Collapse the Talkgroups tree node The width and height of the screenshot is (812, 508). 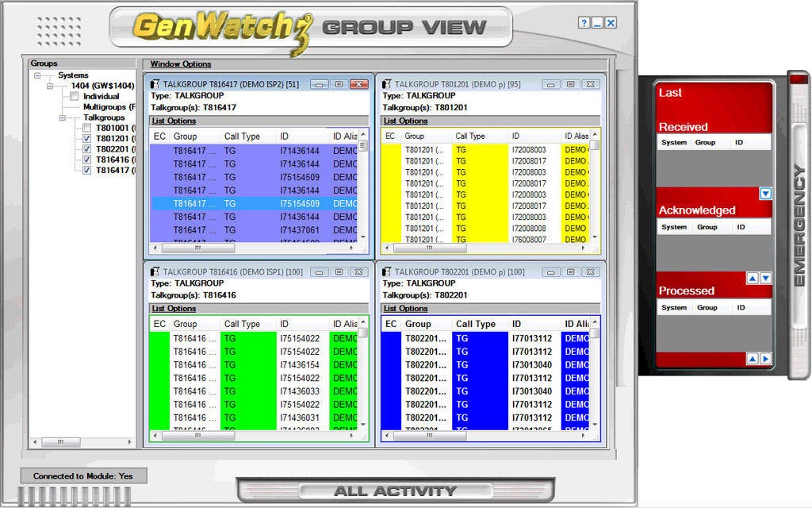(61, 117)
